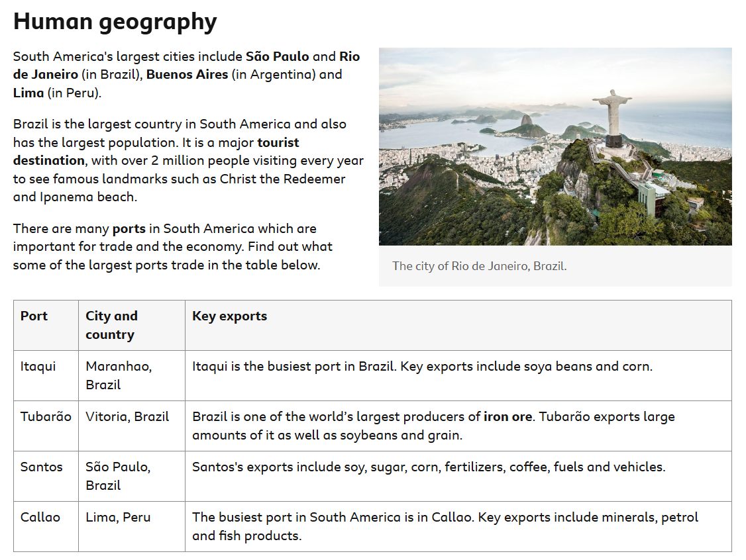
Task: Click the "Lima, Peru" cell
Action: (132, 527)
